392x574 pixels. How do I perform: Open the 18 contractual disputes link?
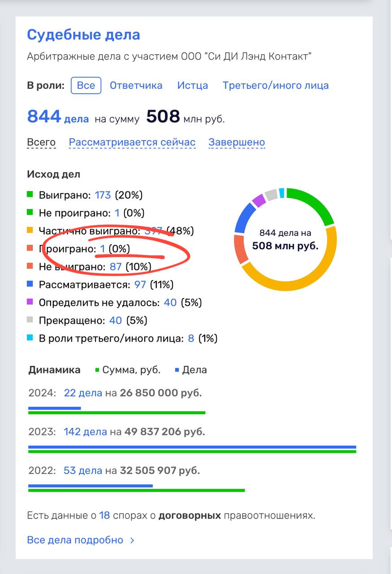click(104, 515)
